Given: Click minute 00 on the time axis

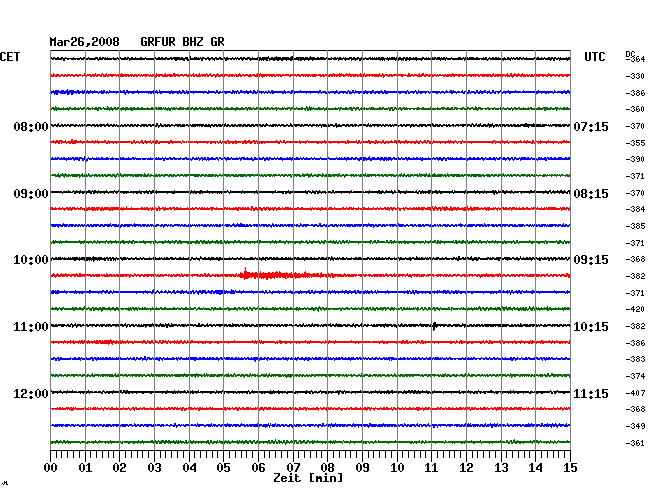Looking at the screenshot, I should click(x=51, y=468).
